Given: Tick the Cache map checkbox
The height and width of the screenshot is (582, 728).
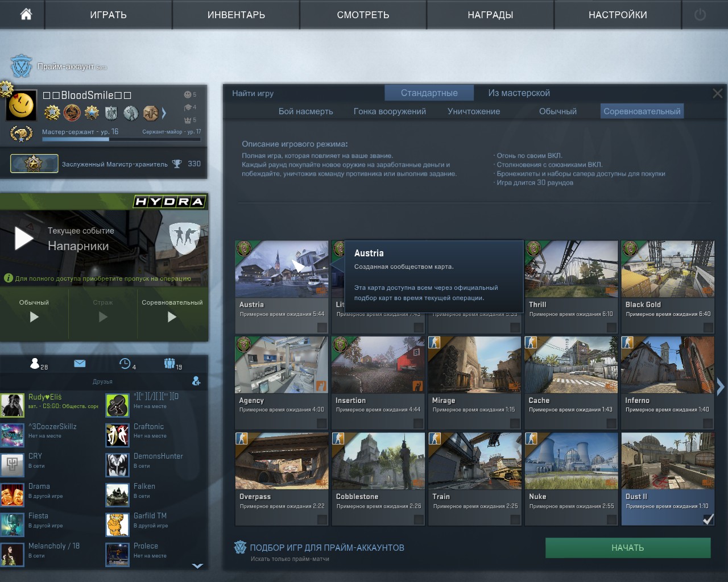Looking at the screenshot, I should coord(611,423).
